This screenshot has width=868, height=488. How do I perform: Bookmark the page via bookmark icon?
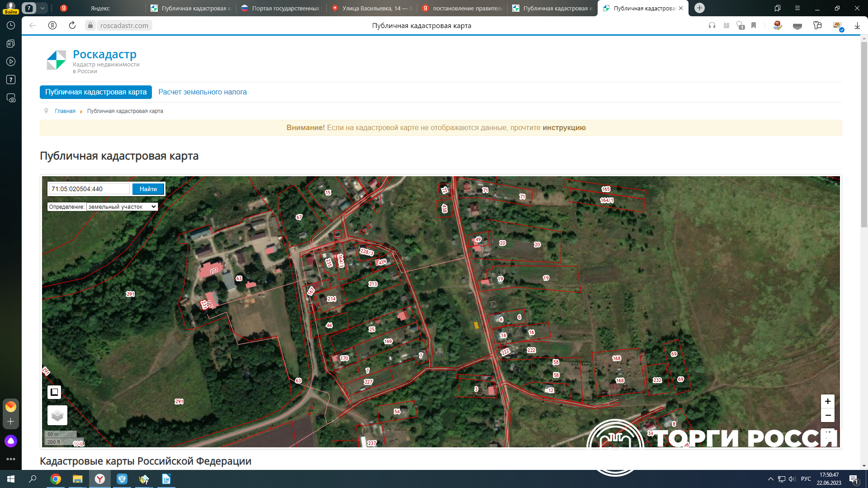point(754,25)
